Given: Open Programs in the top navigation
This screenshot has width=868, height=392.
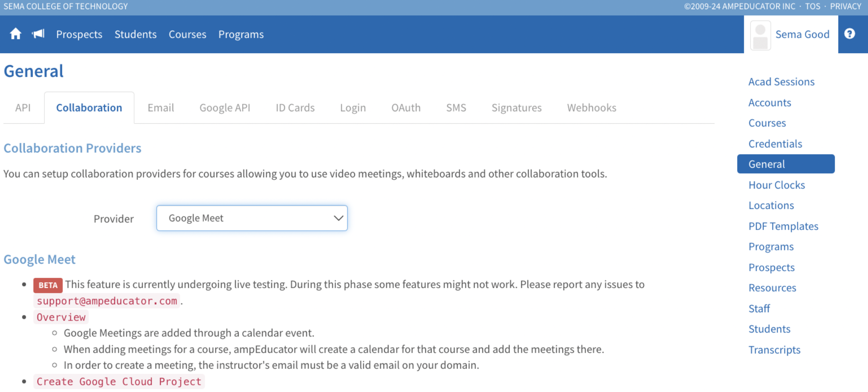Looking at the screenshot, I should [x=241, y=34].
